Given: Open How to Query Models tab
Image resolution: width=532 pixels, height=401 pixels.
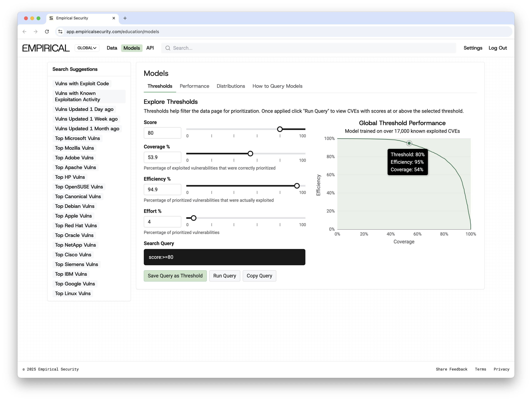Looking at the screenshot, I should [x=277, y=86].
